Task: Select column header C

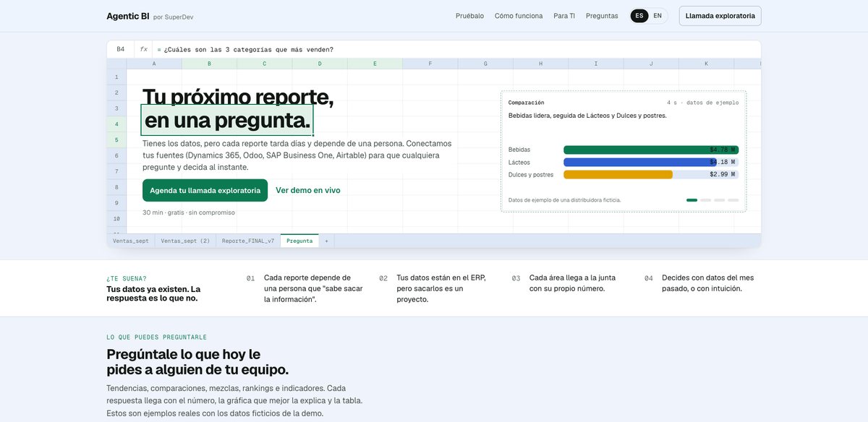Action: (264, 64)
